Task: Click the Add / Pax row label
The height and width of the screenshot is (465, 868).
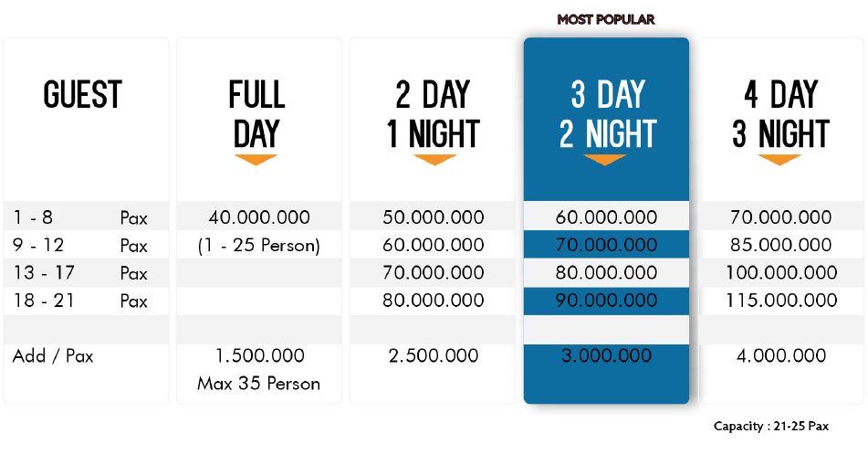Action: (x=53, y=356)
